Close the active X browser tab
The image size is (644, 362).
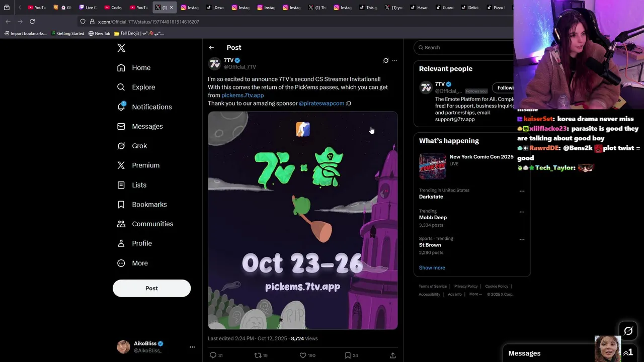pyautogui.click(x=171, y=8)
